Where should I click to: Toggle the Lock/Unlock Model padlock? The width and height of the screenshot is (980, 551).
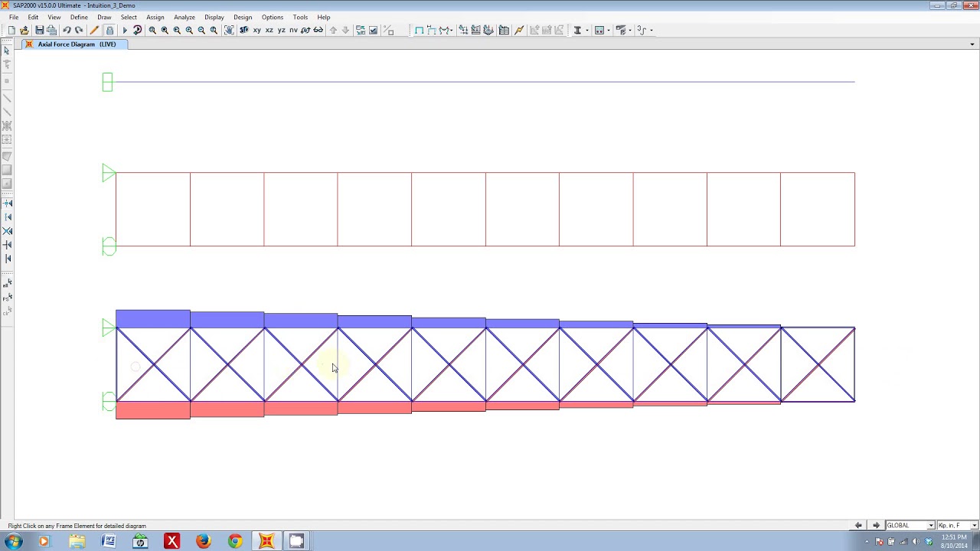coord(109,31)
